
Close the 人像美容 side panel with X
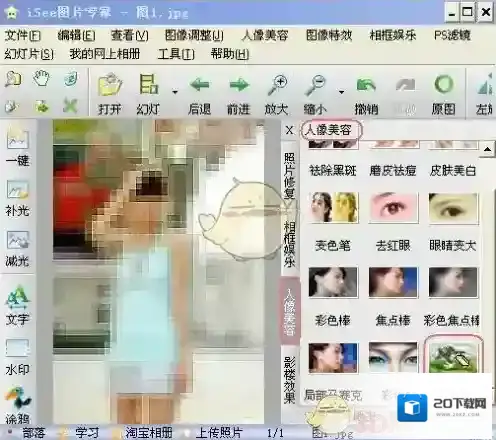click(289, 130)
